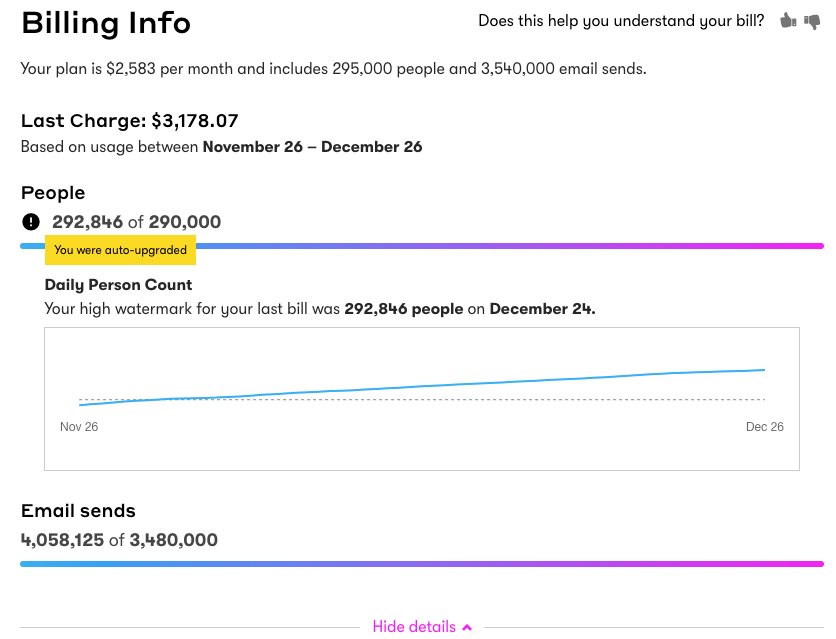836x639 pixels.
Task: Click the 4,058,125 of 3,480,000 email sends count
Action: pyautogui.click(x=119, y=540)
